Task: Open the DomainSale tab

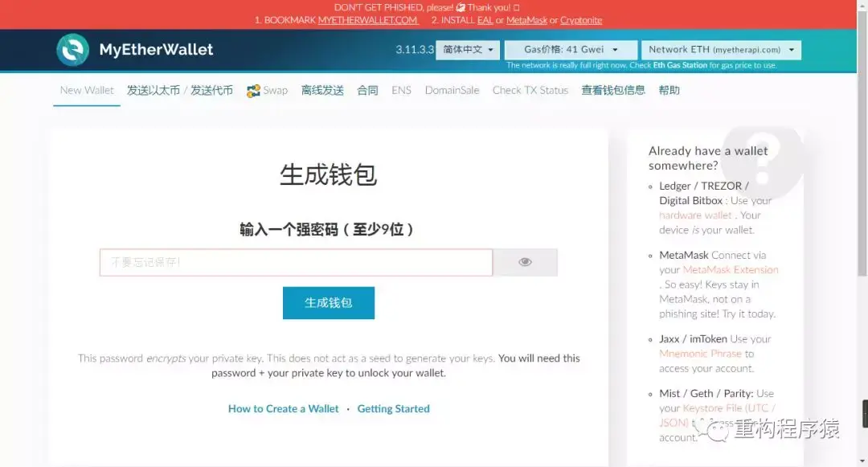Action: [452, 90]
